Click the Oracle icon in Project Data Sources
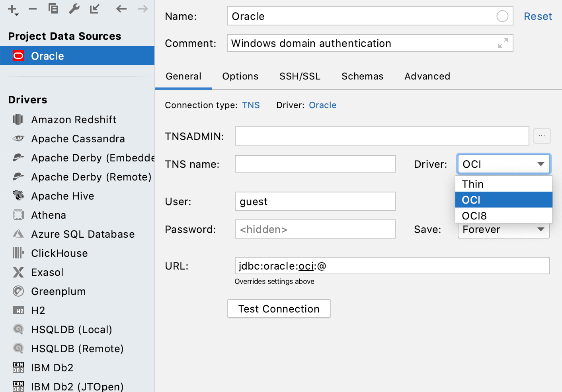The width and height of the screenshot is (562, 392). 18,56
